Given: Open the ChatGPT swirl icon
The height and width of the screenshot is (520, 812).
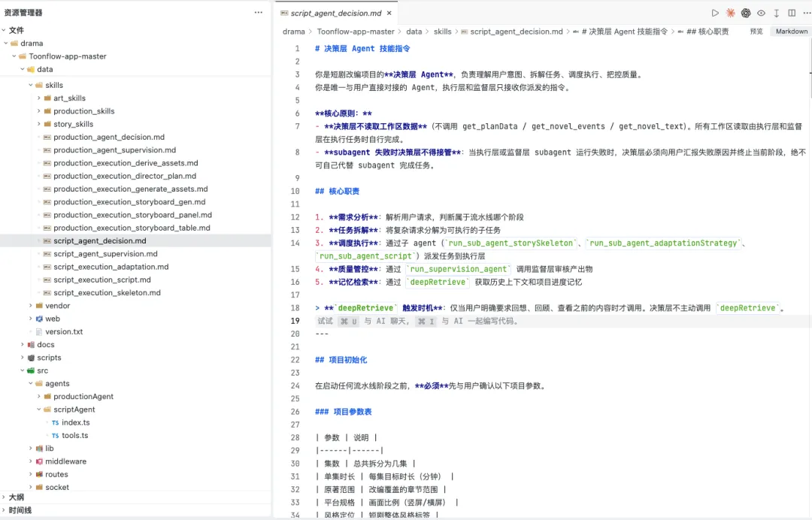Looking at the screenshot, I should tap(746, 13).
